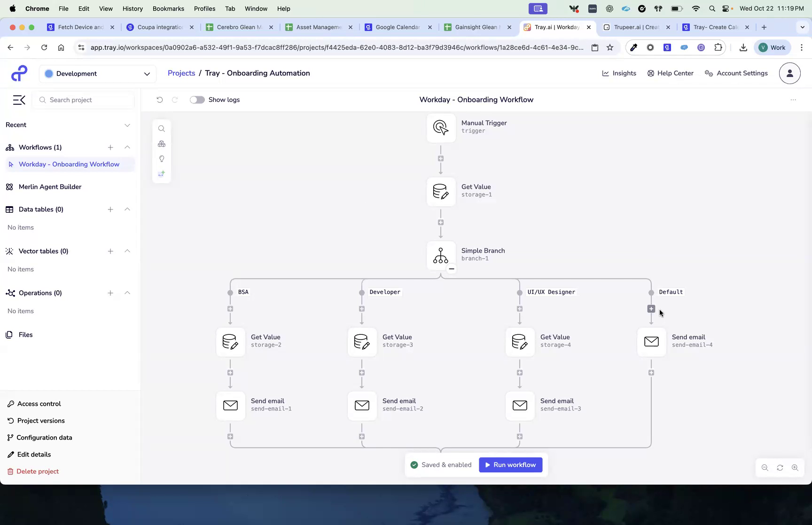Screen dimensions: 812x525
Task: Click the fit-to-view refresh icon near zoom controls
Action: pos(780,468)
